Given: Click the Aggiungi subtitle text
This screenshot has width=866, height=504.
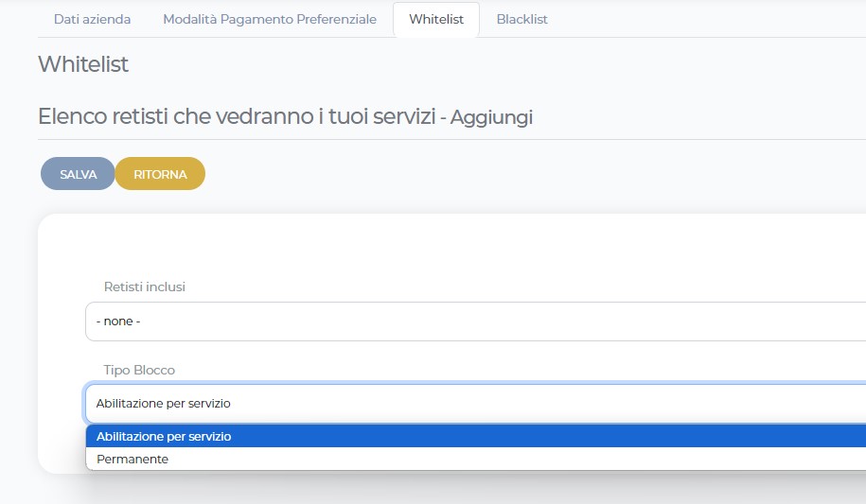Looking at the screenshot, I should pyautogui.click(x=491, y=117).
